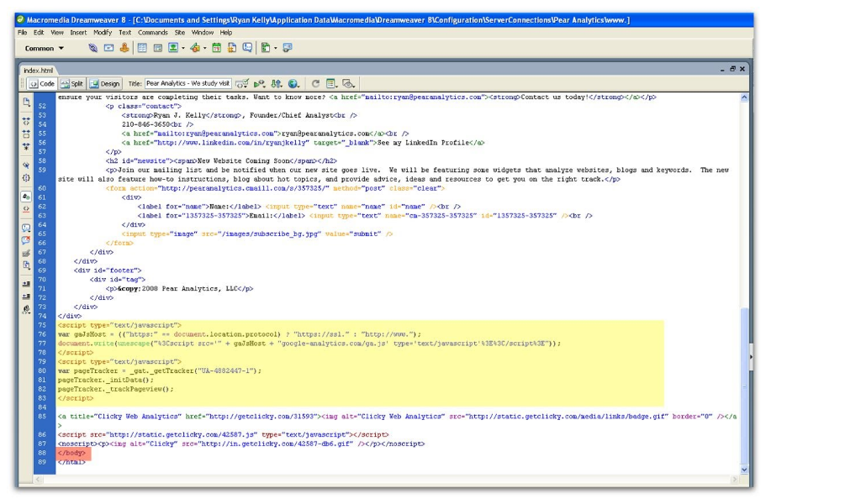
Task: Expand the Templates dropdown arrow
Action: [x=276, y=48]
